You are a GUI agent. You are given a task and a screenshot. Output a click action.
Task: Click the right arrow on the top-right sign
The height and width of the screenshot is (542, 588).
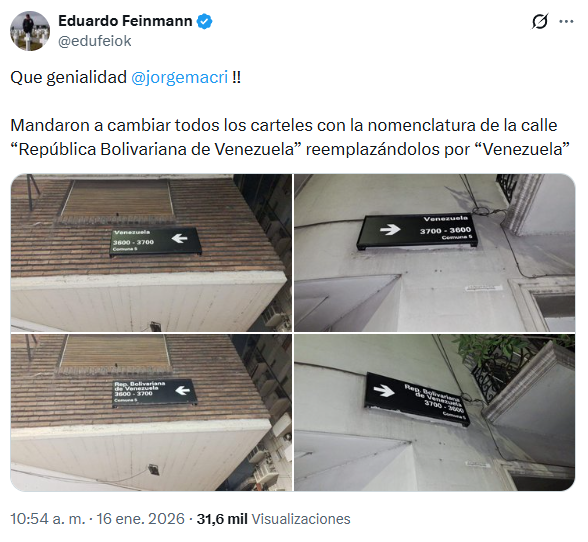point(390,229)
